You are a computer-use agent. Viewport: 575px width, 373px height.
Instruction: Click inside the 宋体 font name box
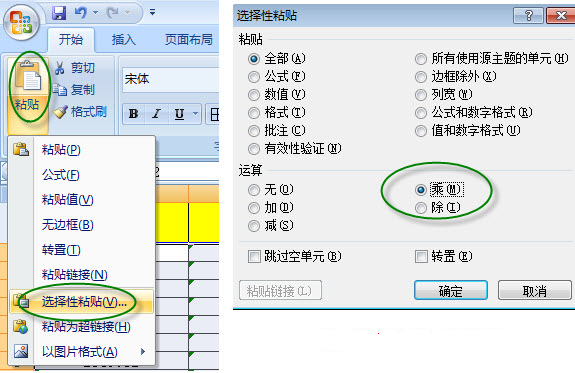171,79
